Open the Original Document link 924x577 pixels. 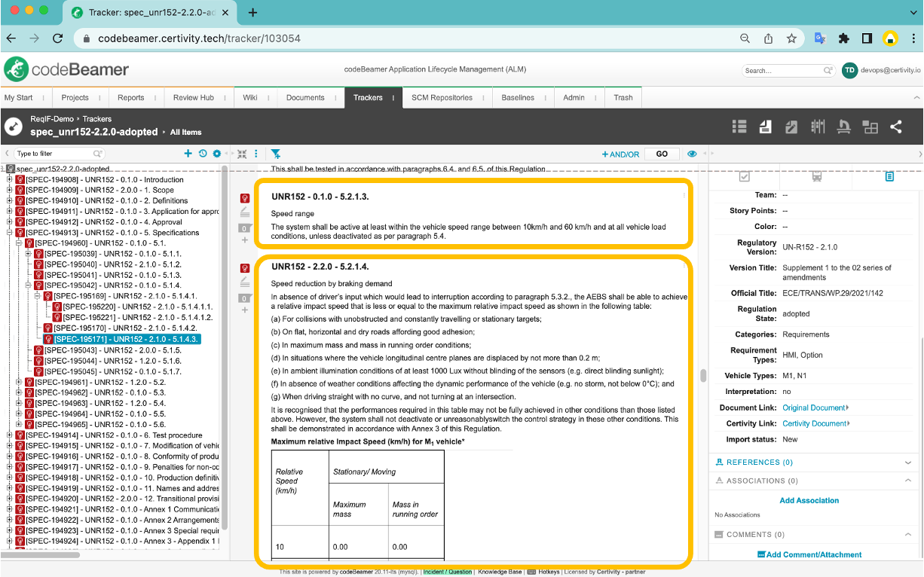coord(812,407)
